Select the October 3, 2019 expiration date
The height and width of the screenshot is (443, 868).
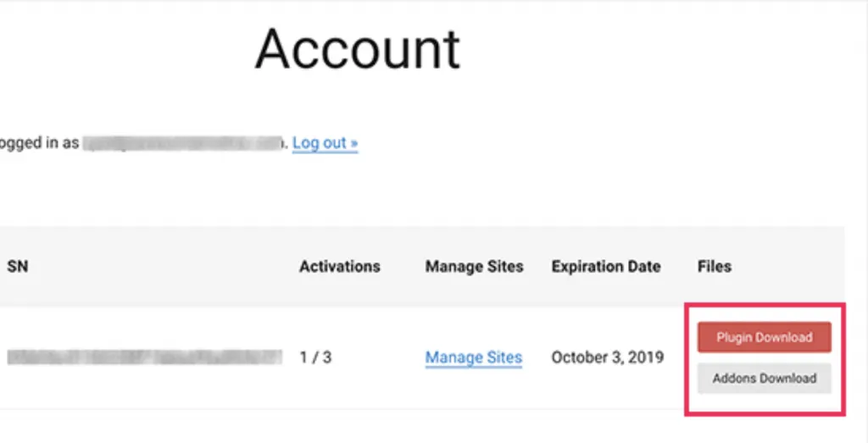pyautogui.click(x=608, y=357)
